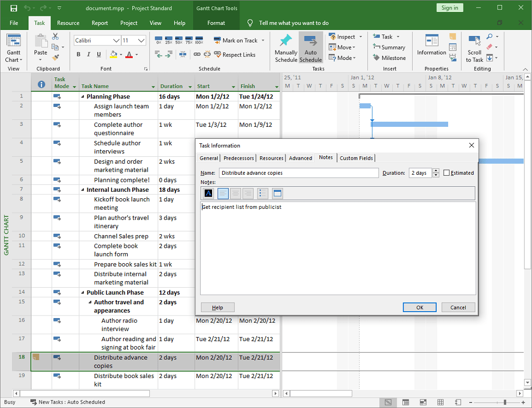Open the Task Mode column filter arrow
Viewport: 532px width, 408px height.
[74, 86]
